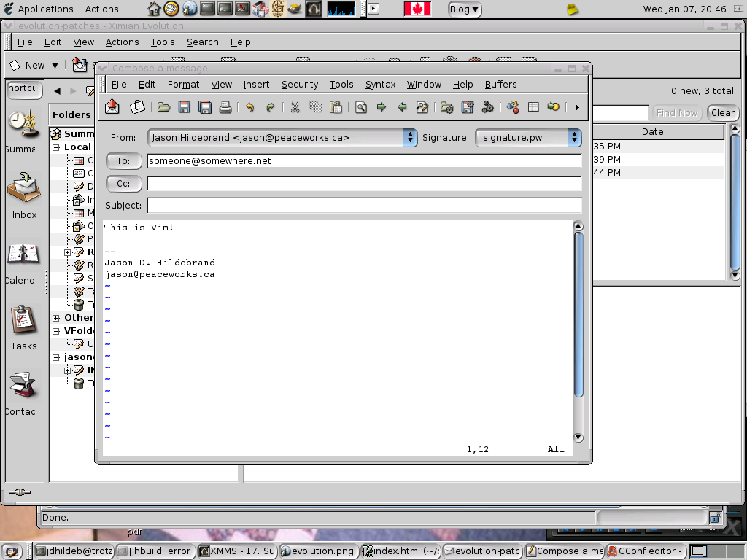Viewport: 747px width, 560px height.
Task: Open the Calendar shortcut icon
Action: coord(23,254)
